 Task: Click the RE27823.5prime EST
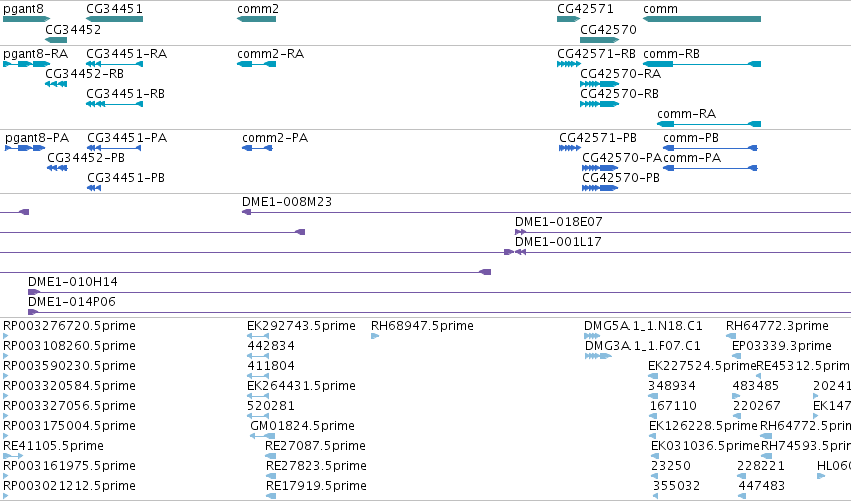[x=316, y=466]
